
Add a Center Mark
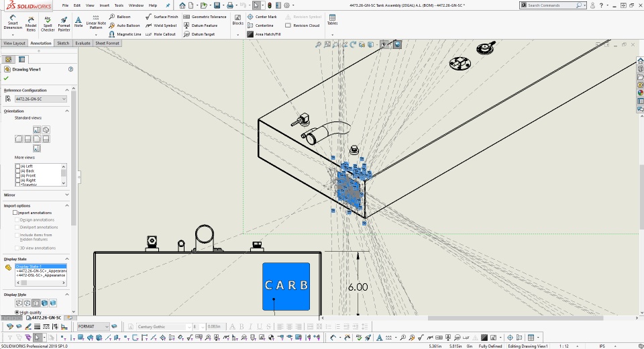[262, 17]
